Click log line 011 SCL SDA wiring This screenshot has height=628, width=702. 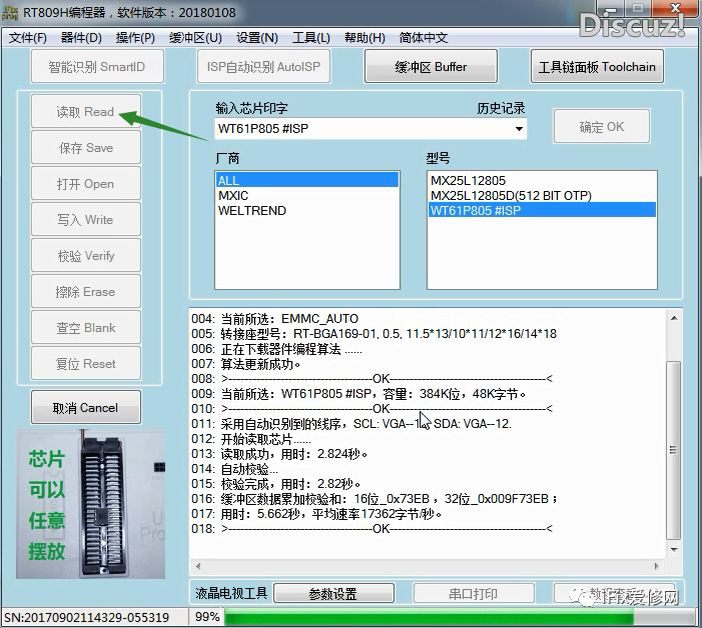351,424
